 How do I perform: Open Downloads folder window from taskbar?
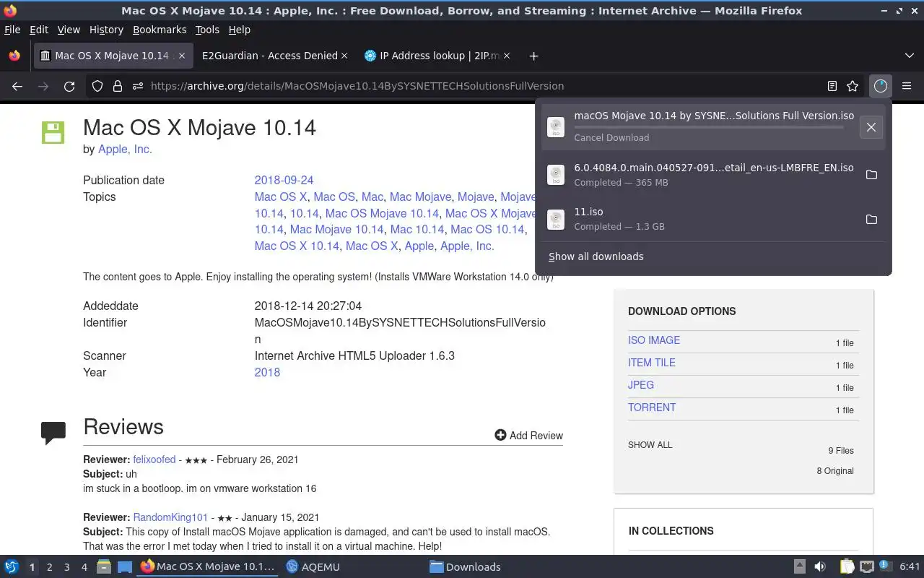[465, 567]
